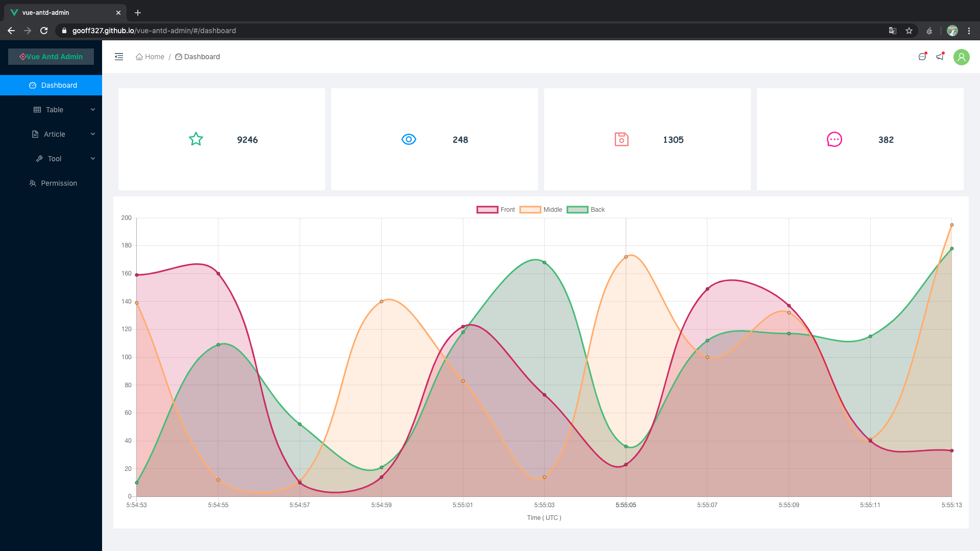Expand the Table submenu
Screen dimensions: 980x551
54,110
